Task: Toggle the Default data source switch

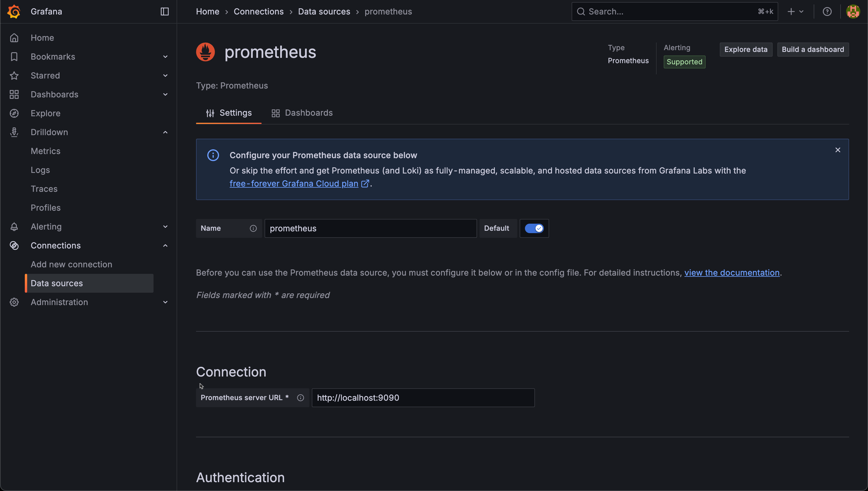Action: (534, 228)
